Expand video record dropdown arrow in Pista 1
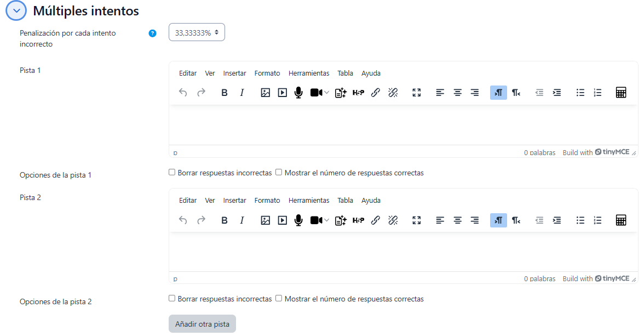 tap(327, 93)
